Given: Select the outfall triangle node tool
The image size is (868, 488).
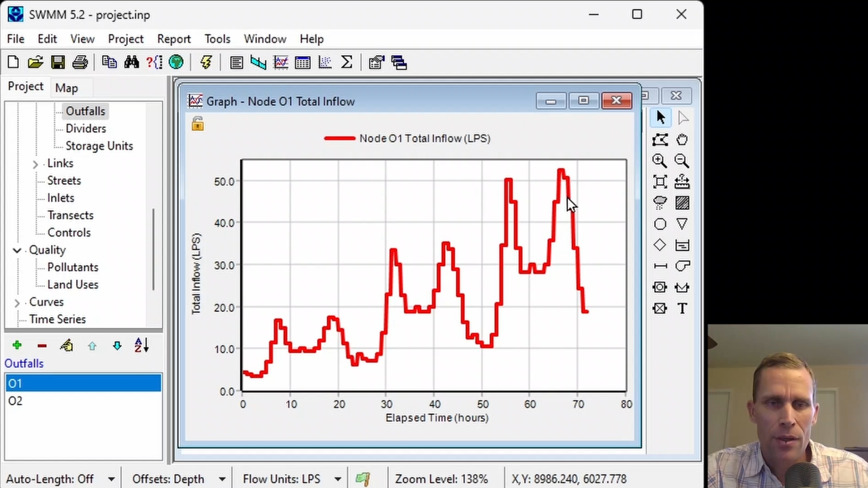Looking at the screenshot, I should (682, 224).
